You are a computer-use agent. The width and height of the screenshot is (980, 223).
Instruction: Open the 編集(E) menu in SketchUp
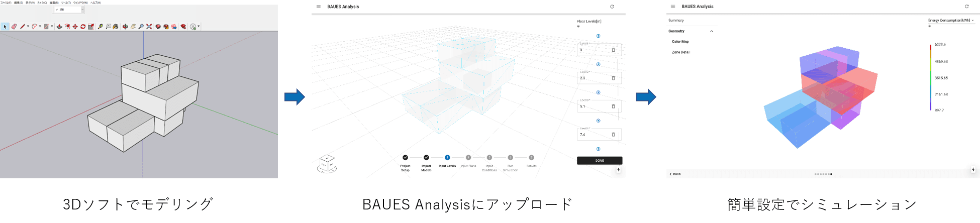[19, 3]
